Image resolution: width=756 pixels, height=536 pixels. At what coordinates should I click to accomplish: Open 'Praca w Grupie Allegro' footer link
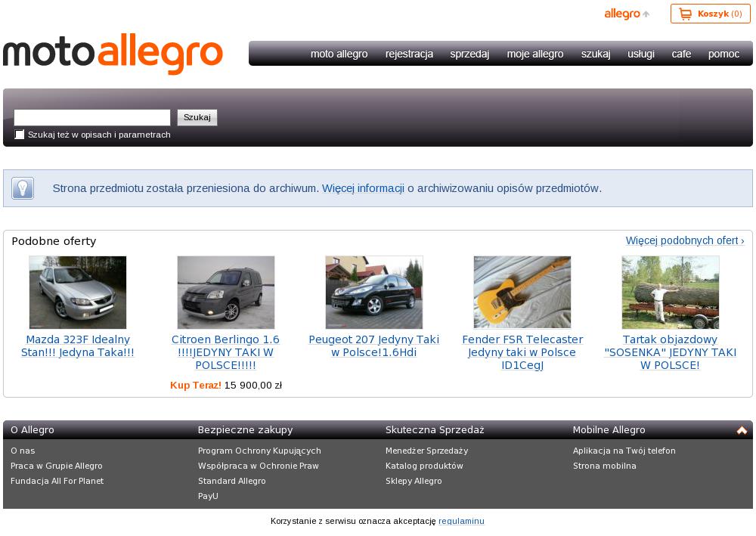pyautogui.click(x=57, y=466)
